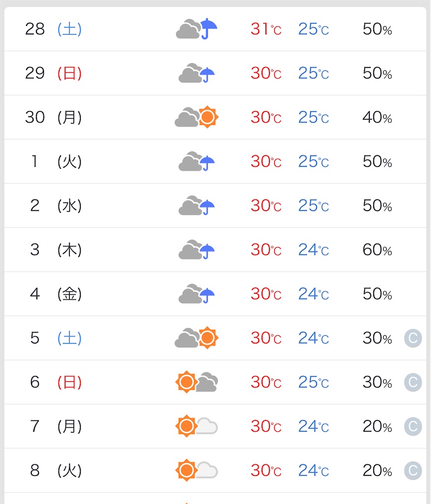Select the 2 (水) day label

[55, 205]
